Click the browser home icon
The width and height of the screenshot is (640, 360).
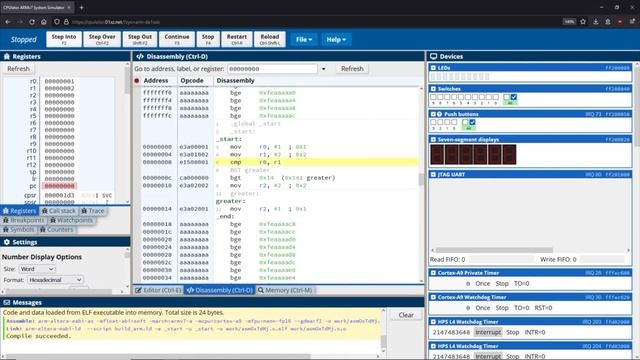pyautogui.click(x=44, y=22)
